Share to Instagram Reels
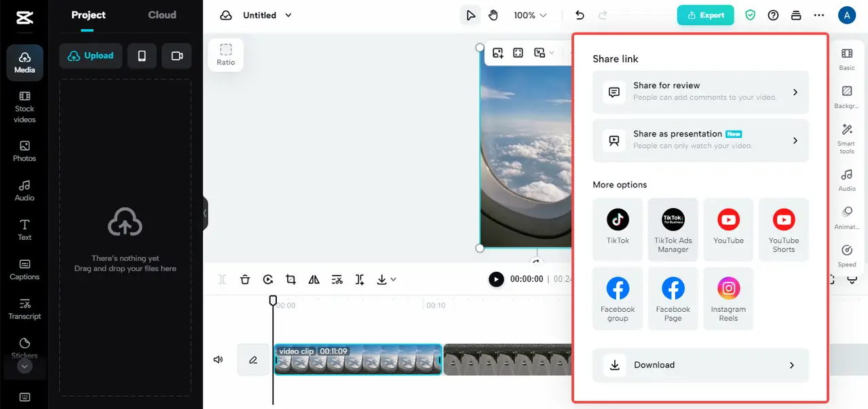Screen dimensions: 868x409 click(x=728, y=298)
